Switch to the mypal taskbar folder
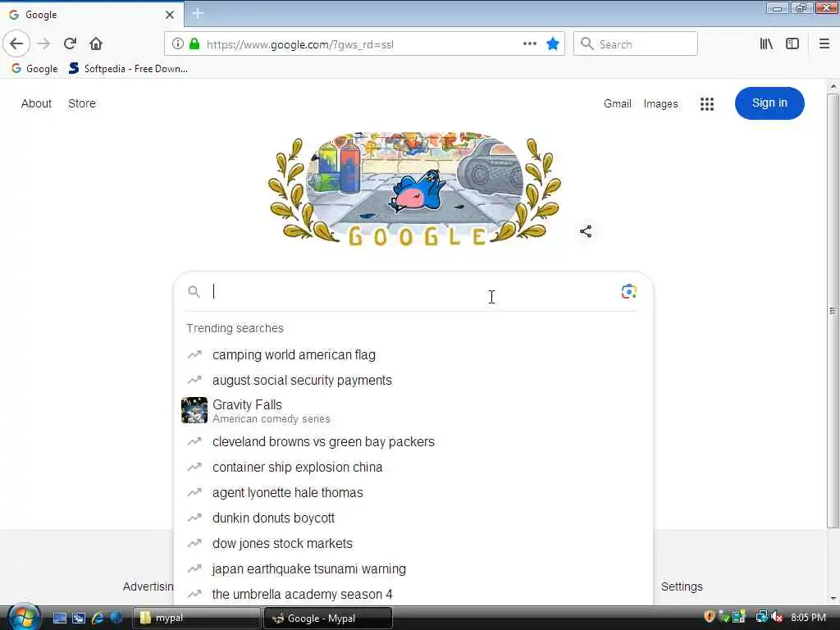The image size is (840, 630). (196, 619)
